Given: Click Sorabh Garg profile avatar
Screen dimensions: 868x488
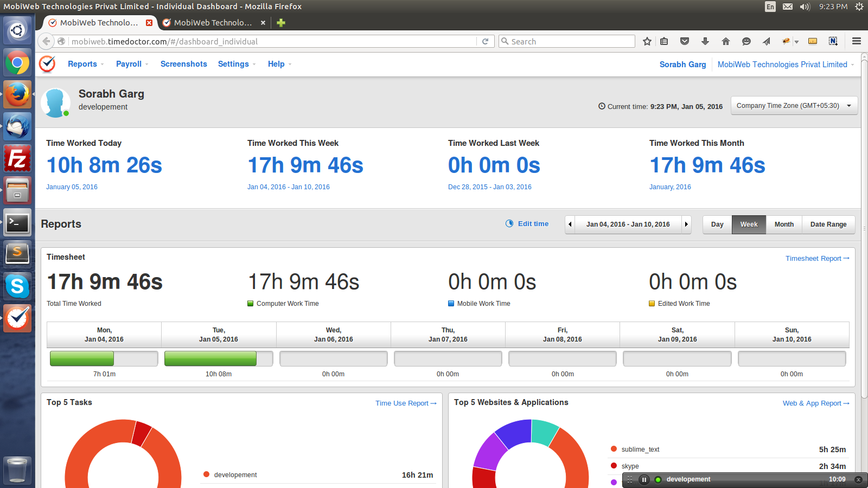Looking at the screenshot, I should [x=55, y=102].
